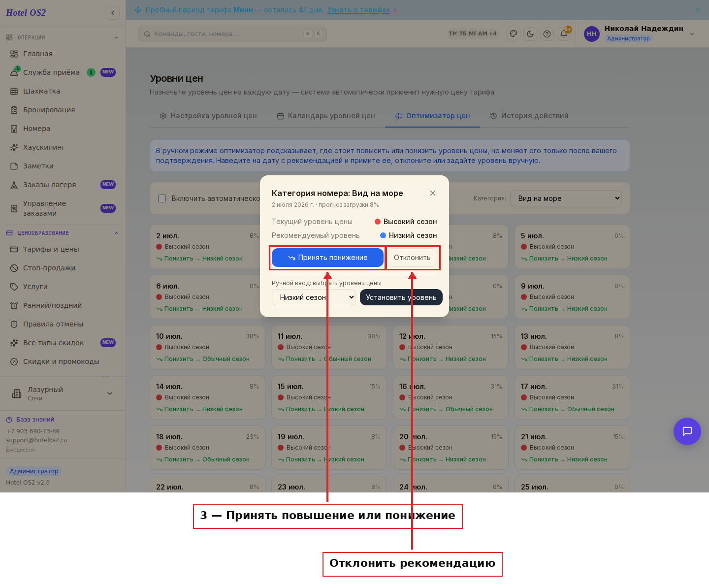The height and width of the screenshot is (588, 709).
Task: Open the База знаний link
Action: (x=35, y=420)
